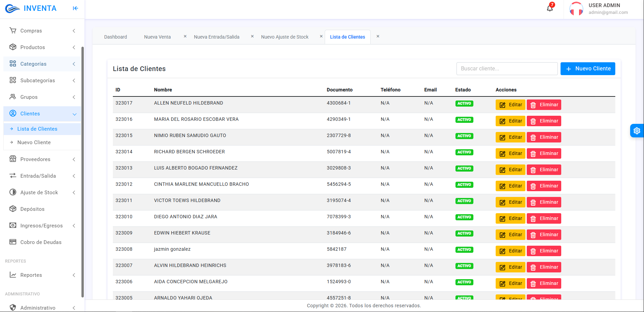Viewport: 644px width, 312px height.
Task: Open the notifications bell
Action: [x=550, y=8]
